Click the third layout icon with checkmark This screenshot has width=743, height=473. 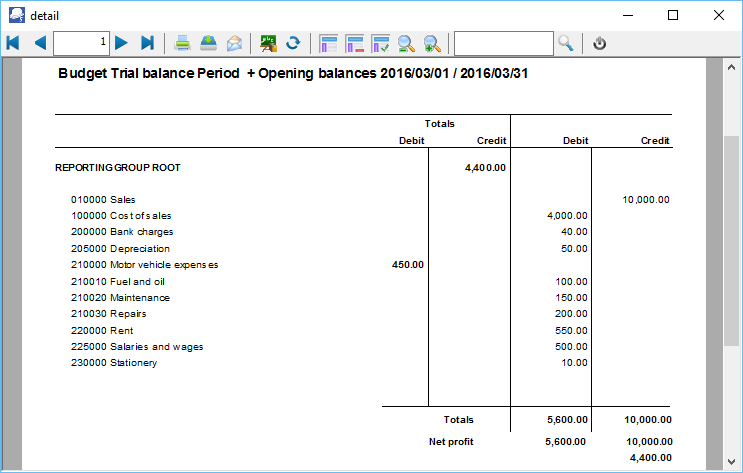coord(380,43)
